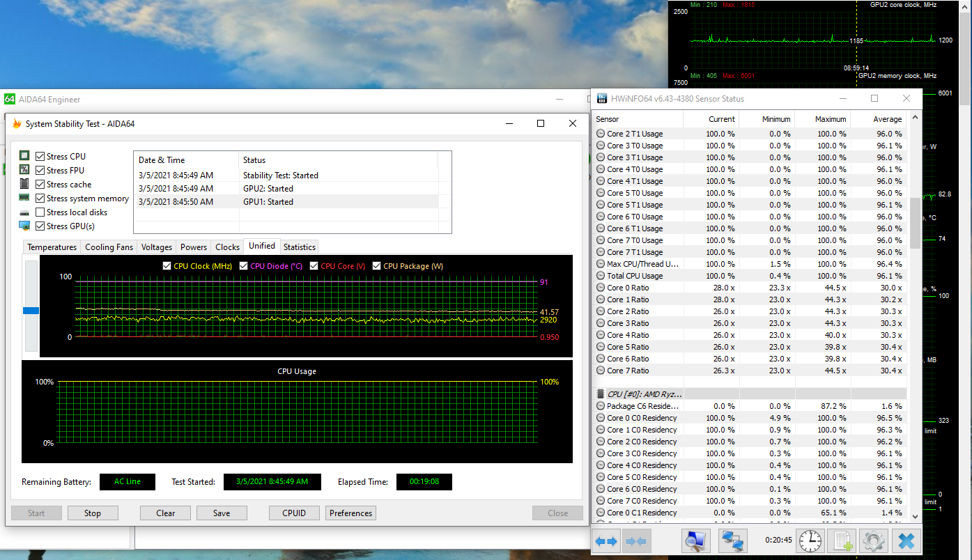This screenshot has height=560, width=972.
Task: Shrink HWiNFO columns with the inward arrows
Action: (635, 540)
